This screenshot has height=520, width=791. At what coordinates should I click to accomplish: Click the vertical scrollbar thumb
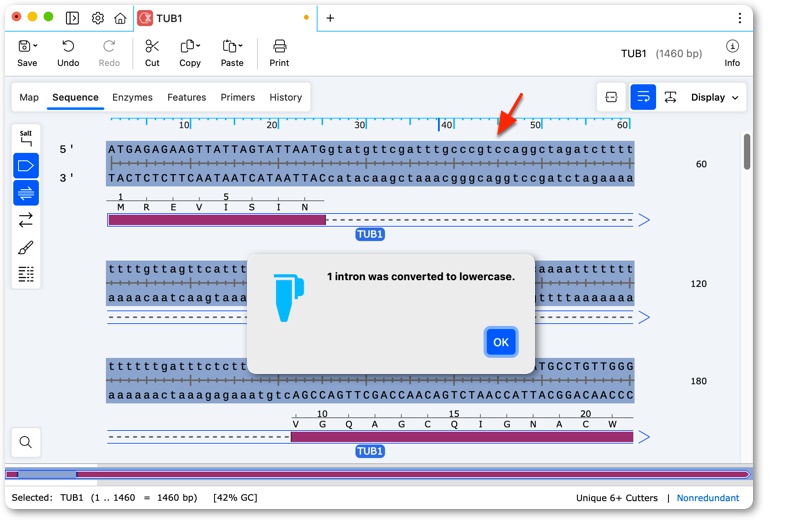747,151
